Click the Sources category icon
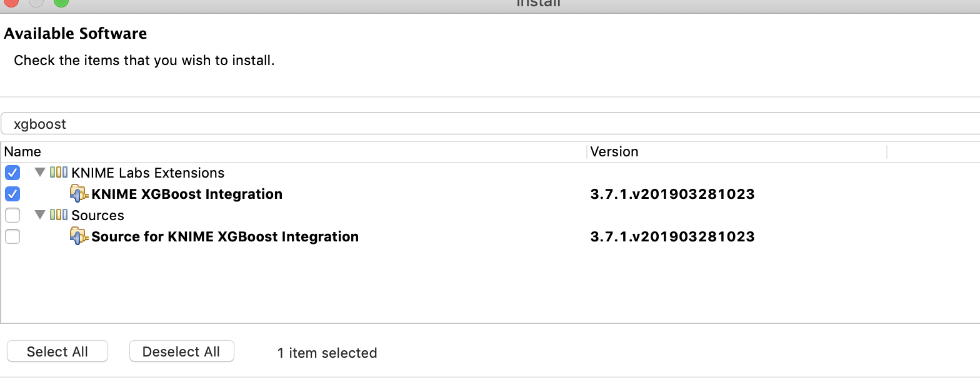 pyautogui.click(x=59, y=215)
